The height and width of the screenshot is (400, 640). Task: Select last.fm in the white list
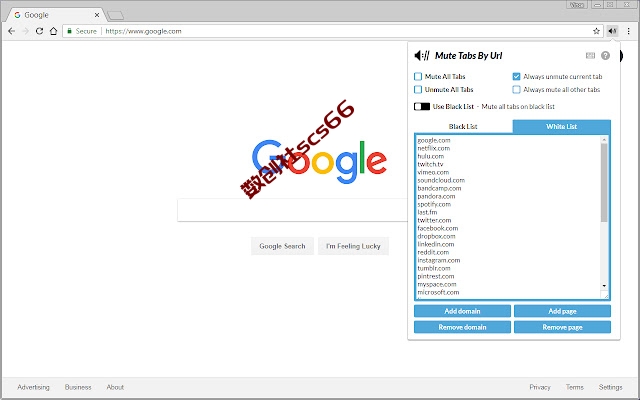pyautogui.click(x=427, y=212)
